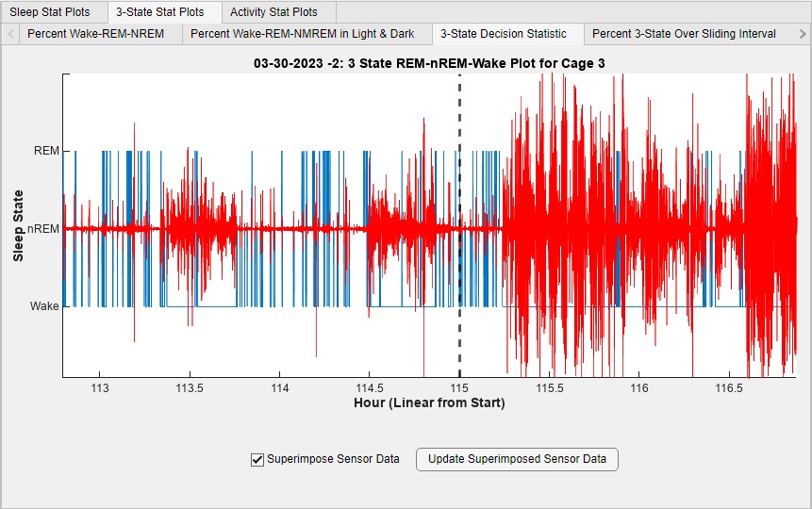812x509 pixels.
Task: Open the Percent Wake-REM-NREM sub-tab
Action: (95, 34)
